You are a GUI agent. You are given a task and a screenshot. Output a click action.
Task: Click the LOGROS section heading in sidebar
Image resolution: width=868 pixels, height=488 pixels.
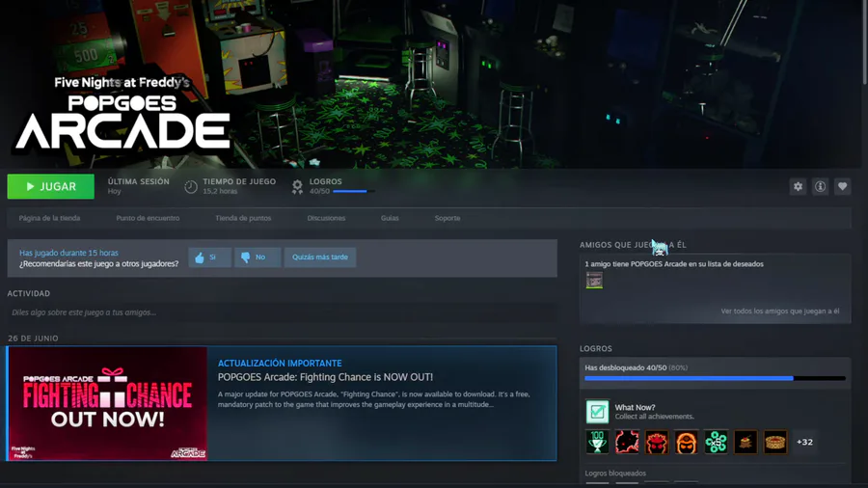pyautogui.click(x=596, y=348)
